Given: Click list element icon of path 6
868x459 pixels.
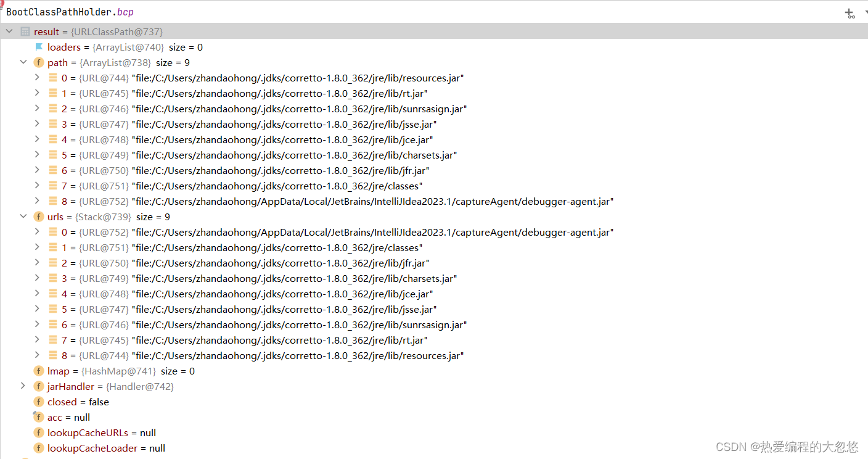Looking at the screenshot, I should pyautogui.click(x=54, y=170).
